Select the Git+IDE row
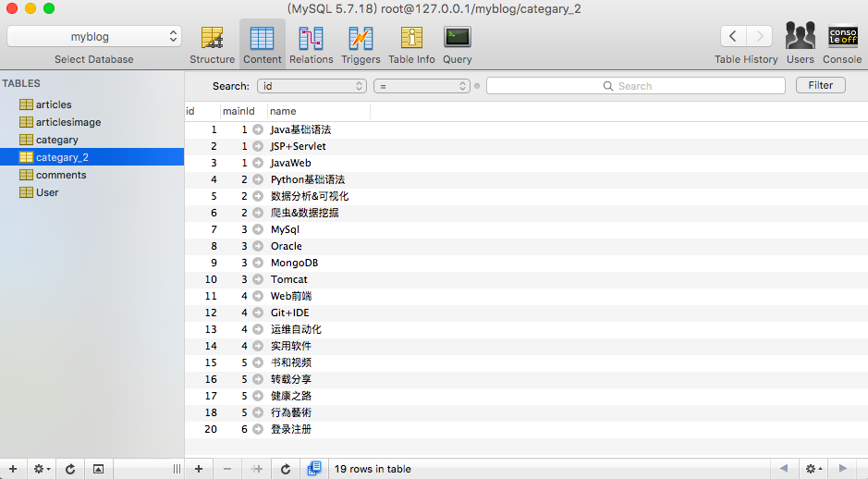This screenshot has width=868, height=479. [x=526, y=313]
